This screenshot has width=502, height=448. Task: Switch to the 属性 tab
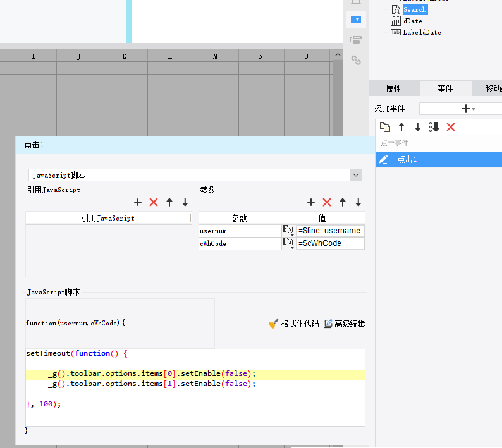click(x=393, y=88)
